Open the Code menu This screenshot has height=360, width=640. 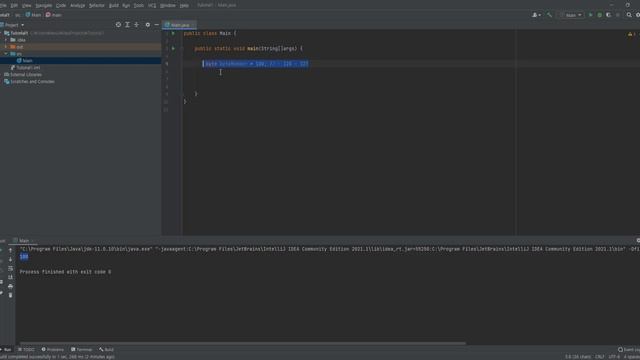(x=61, y=5)
